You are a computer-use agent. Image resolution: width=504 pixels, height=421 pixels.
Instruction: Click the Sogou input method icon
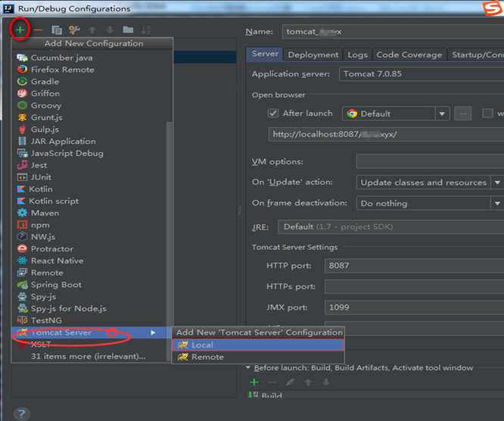click(493, 8)
